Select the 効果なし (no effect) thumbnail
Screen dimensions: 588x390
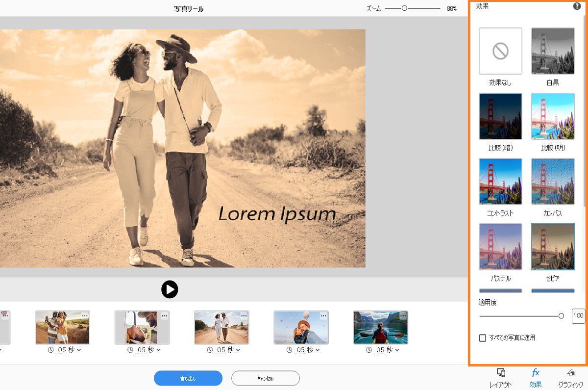coord(500,51)
